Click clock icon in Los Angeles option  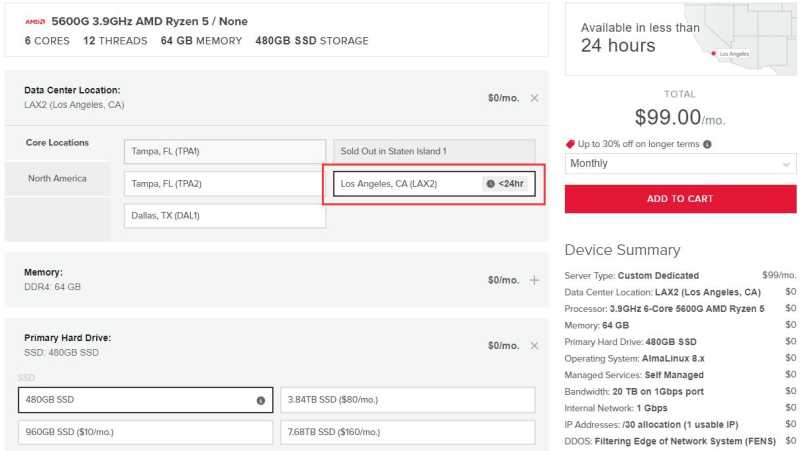[x=490, y=184]
